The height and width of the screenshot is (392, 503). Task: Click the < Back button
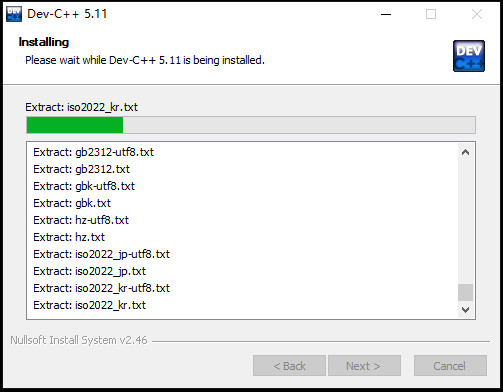289,366
